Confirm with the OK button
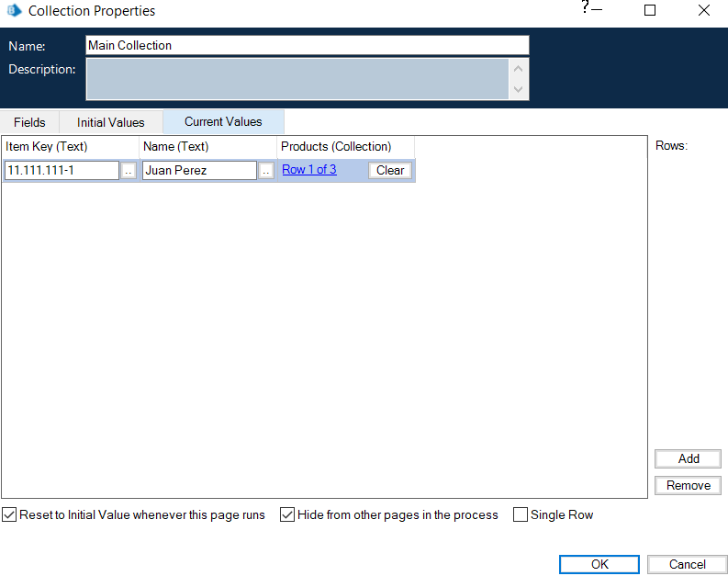The image size is (728, 576). [x=599, y=564]
